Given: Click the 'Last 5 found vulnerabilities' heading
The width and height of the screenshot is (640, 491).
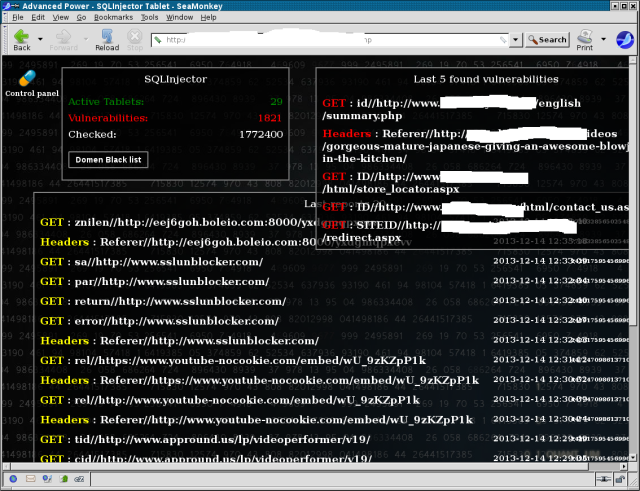Looking at the screenshot, I should 486,79.
